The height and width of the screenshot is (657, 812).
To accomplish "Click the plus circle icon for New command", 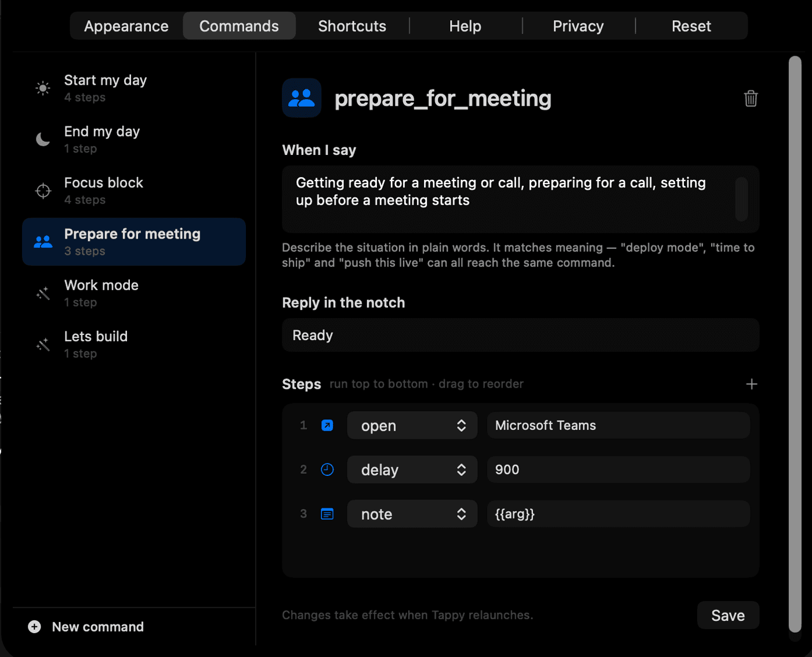I will pos(34,627).
